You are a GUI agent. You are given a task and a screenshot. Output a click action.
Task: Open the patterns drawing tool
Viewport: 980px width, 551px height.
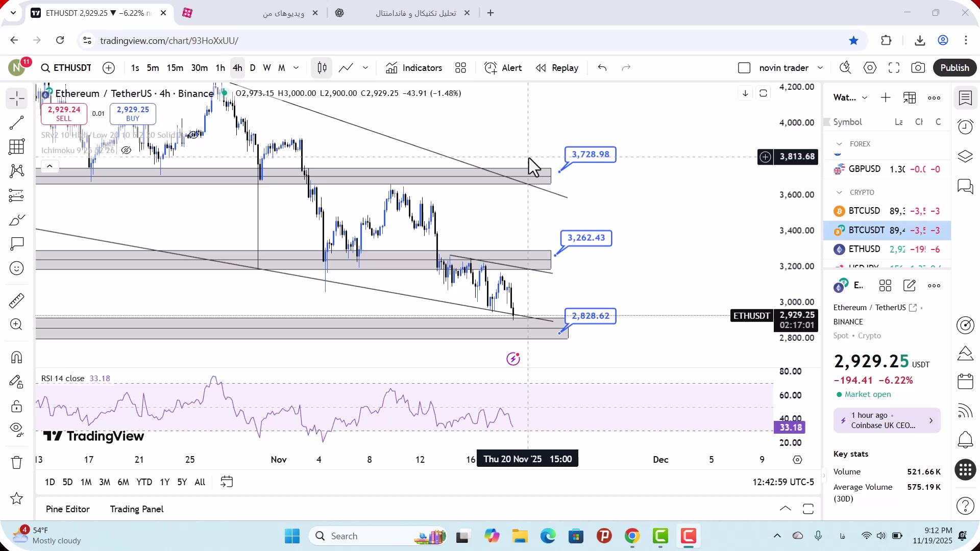[16, 171]
